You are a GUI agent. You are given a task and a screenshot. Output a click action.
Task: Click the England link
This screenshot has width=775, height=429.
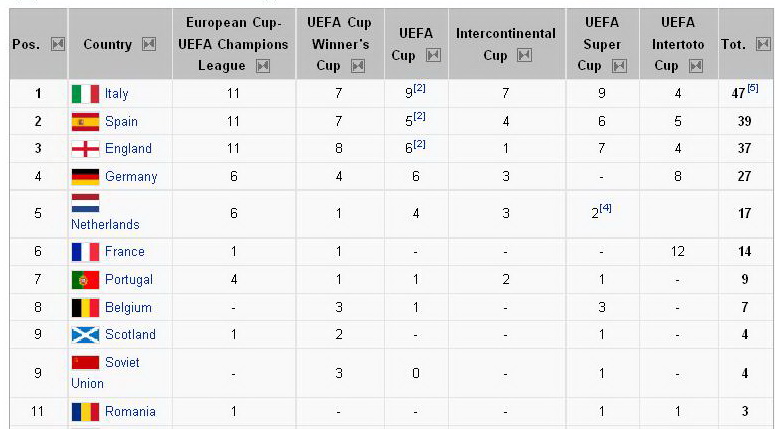128,149
